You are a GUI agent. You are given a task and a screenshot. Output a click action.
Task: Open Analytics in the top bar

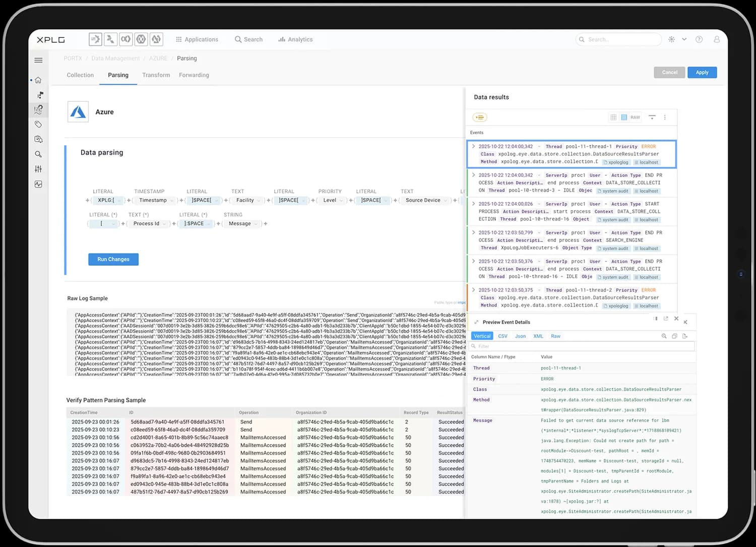pyautogui.click(x=295, y=39)
